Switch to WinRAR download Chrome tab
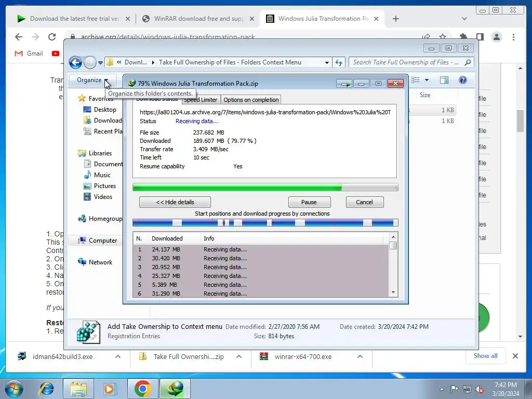Screen dimensions: 532x399 (198, 19)
